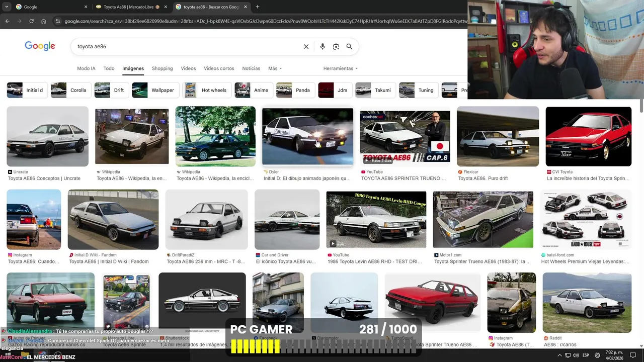644x362 pixels.
Task: Click the Google logo
Action: click(40, 46)
